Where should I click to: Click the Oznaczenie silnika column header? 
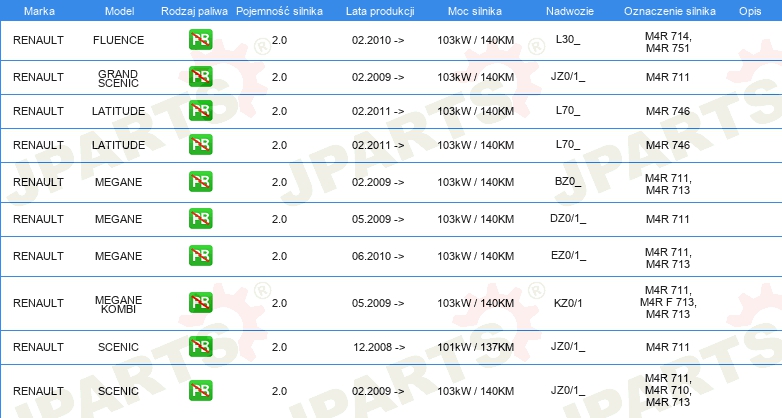coord(670,11)
